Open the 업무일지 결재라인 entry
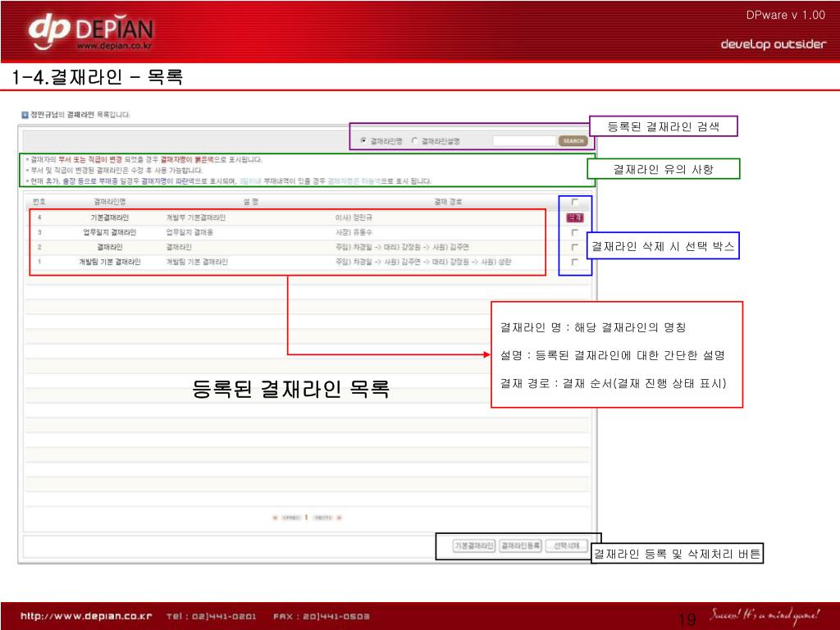Screen dimensions: 840x630 click(109, 232)
